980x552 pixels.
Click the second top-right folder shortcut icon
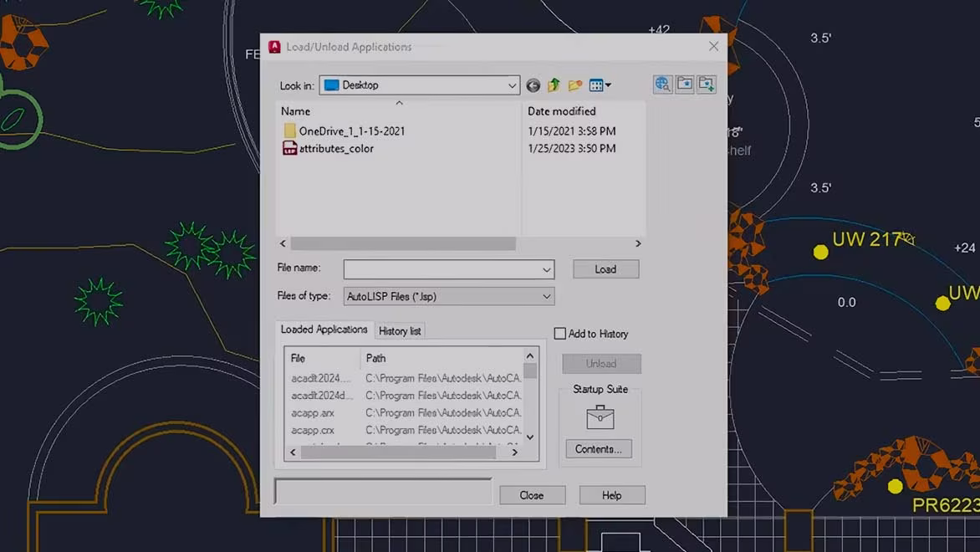click(x=685, y=84)
